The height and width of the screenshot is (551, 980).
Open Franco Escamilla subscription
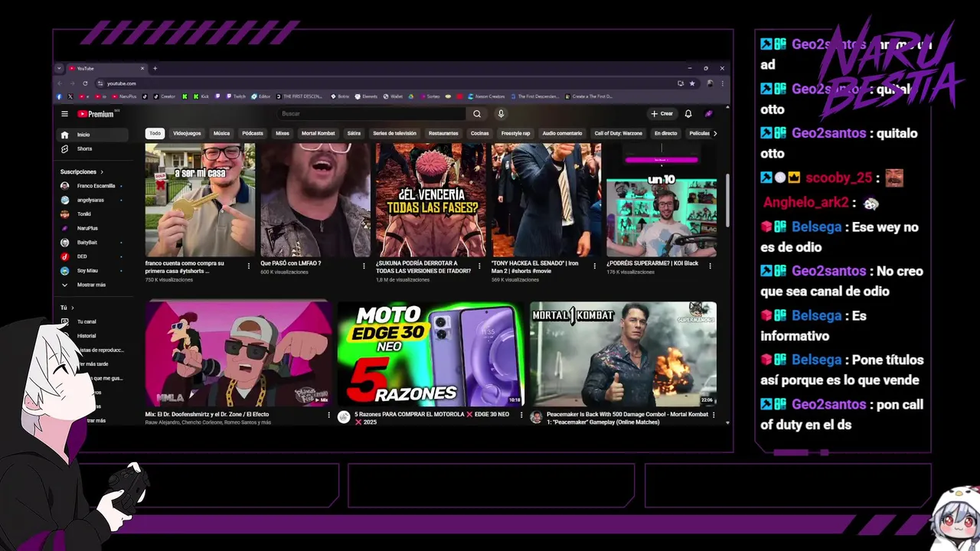click(x=94, y=186)
